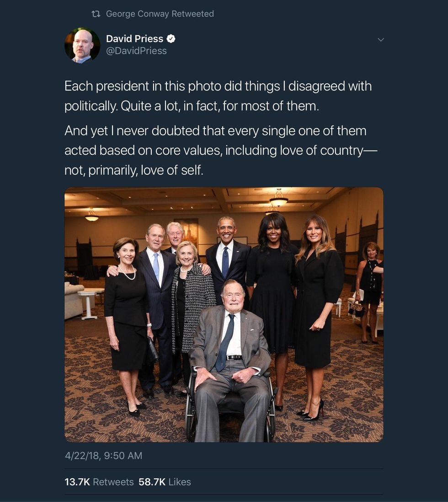The image size is (448, 502).
Task: Click the verified checkmark badge
Action: coord(171,39)
